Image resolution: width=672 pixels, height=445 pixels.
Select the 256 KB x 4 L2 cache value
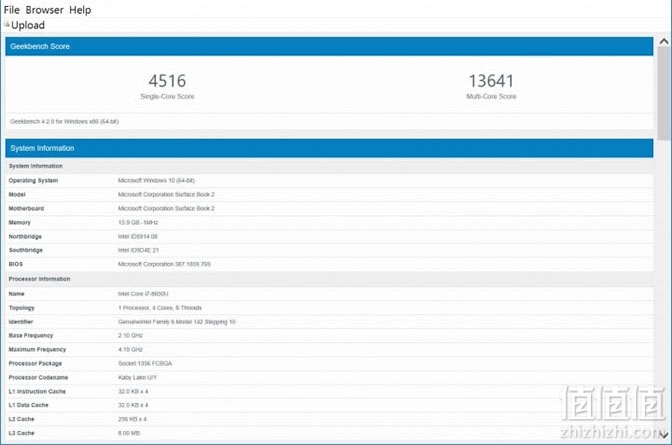click(x=132, y=419)
